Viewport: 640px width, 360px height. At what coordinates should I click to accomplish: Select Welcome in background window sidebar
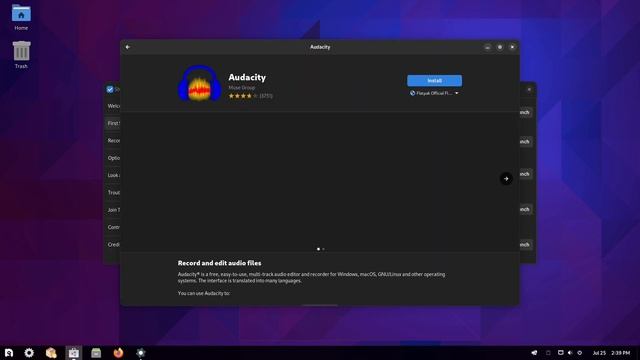click(x=113, y=106)
